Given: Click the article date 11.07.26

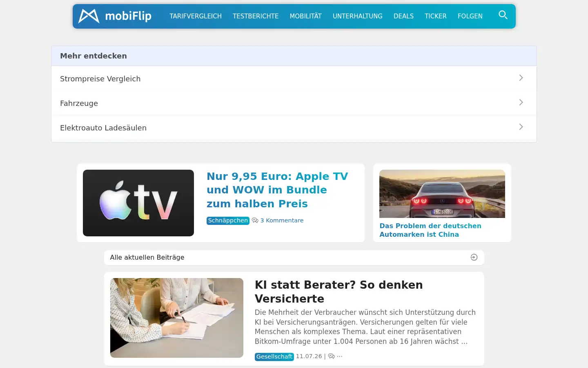Looking at the screenshot, I should [x=309, y=356].
